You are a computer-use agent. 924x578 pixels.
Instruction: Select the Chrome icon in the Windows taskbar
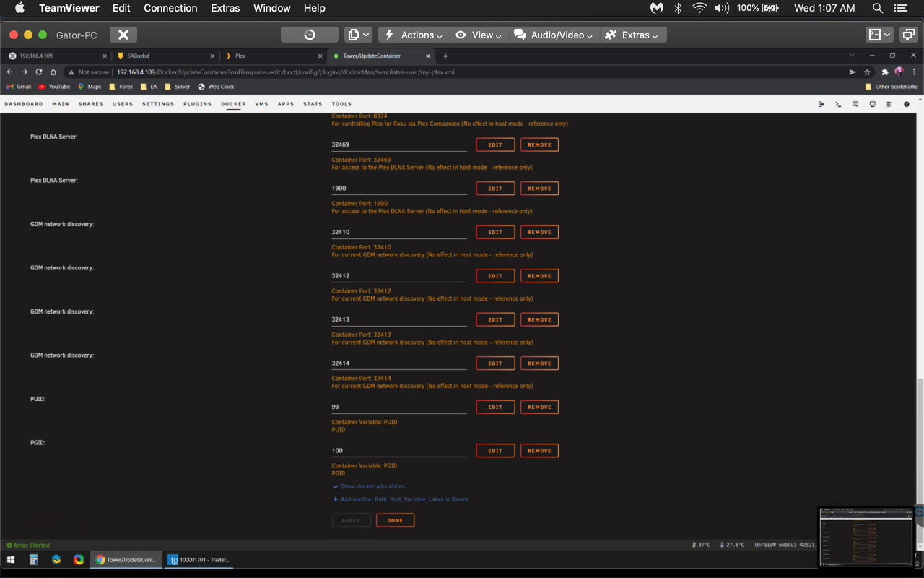tap(78, 559)
